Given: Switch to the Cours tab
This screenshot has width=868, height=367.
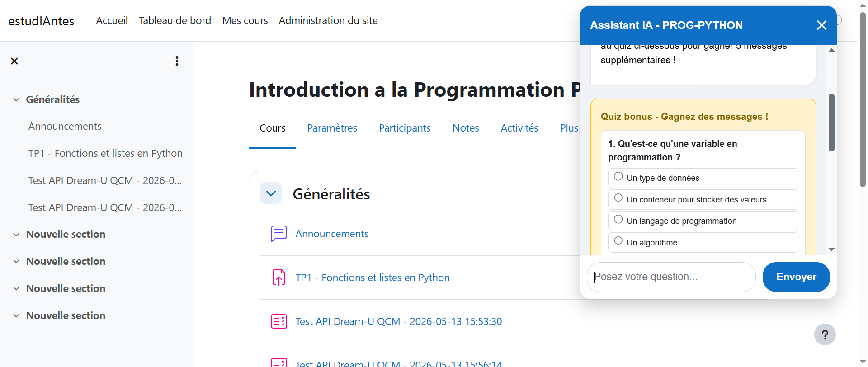Looking at the screenshot, I should pos(273,128).
